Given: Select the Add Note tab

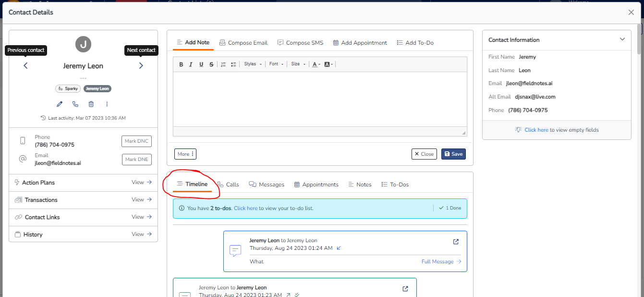Looking at the screenshot, I should pos(193,42).
